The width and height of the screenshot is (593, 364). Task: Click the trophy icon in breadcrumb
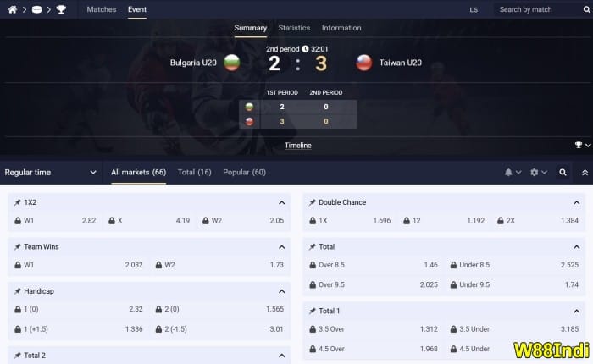[61, 9]
